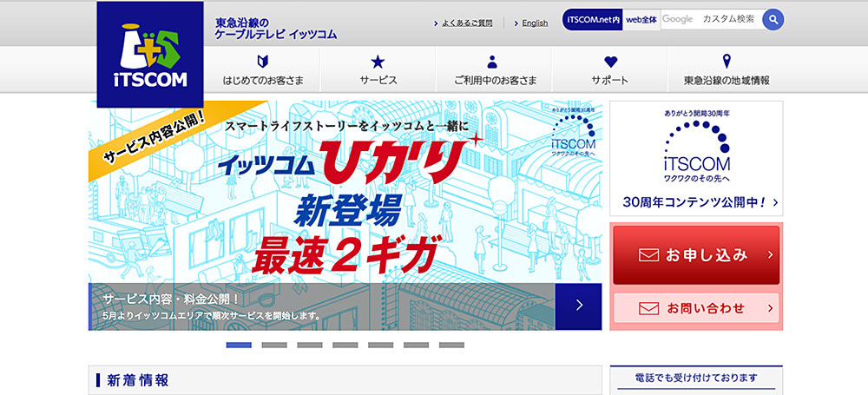Click the envelope icon on the お申し込み button
Screen dimensions: 868x395
(648, 255)
